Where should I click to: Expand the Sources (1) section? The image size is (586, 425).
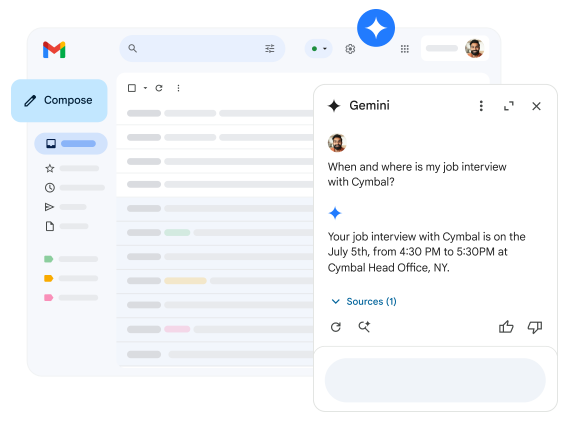coord(364,302)
